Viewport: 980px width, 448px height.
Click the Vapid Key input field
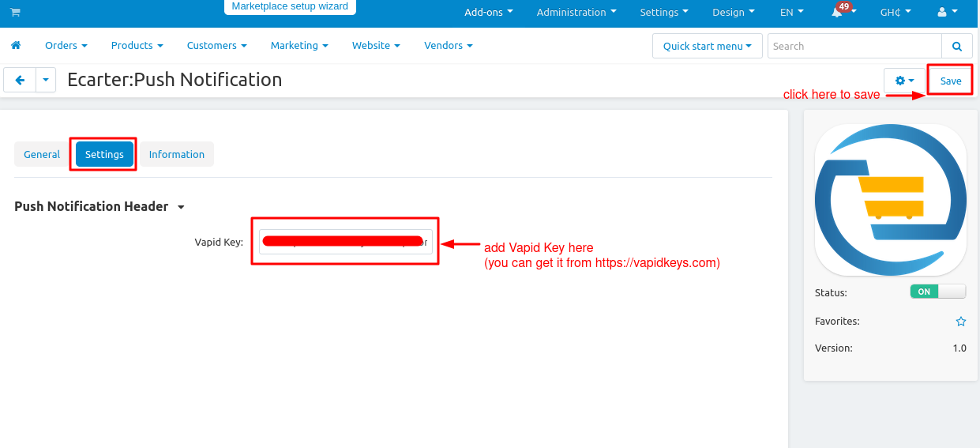pos(345,242)
